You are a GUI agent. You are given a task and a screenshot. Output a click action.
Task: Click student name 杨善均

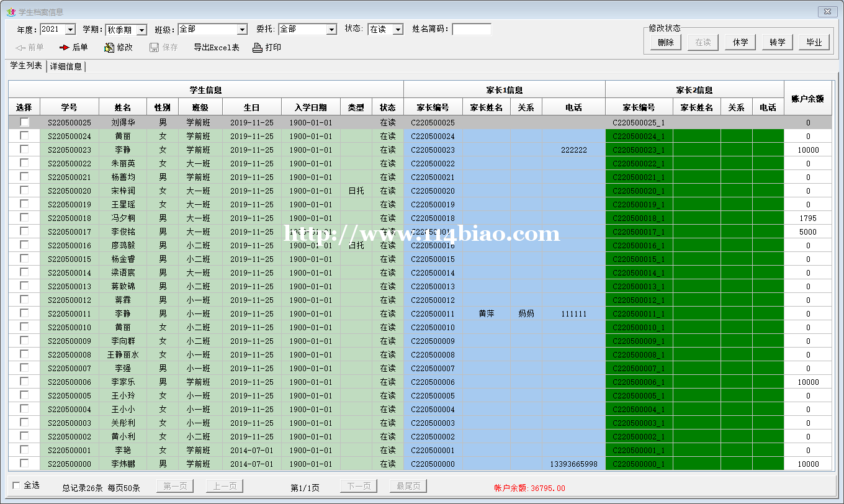click(123, 177)
